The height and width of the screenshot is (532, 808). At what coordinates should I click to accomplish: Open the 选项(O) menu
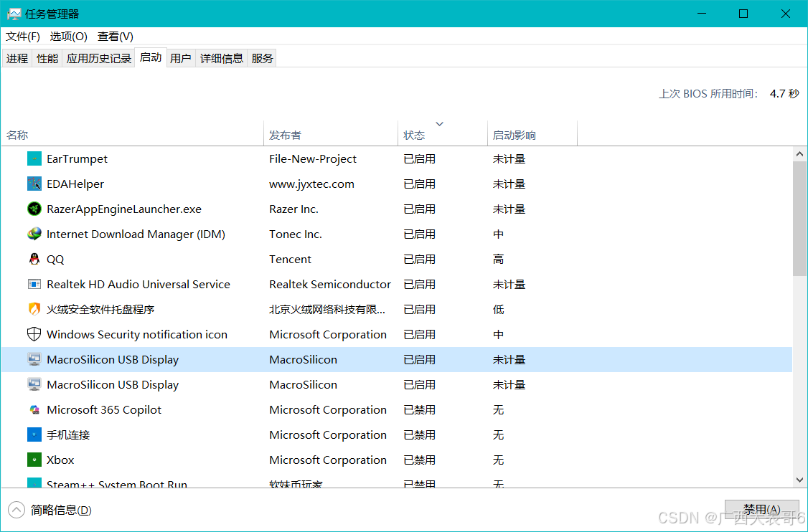coord(69,37)
